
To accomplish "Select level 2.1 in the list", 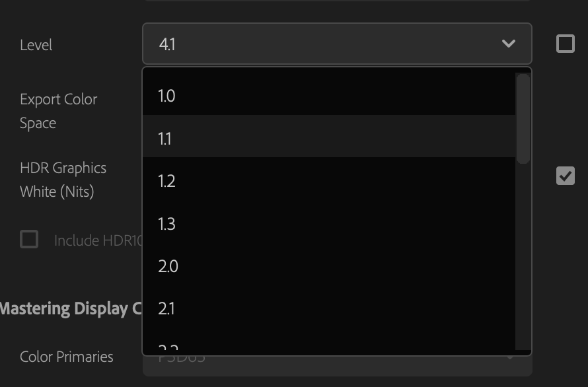I will 328,308.
